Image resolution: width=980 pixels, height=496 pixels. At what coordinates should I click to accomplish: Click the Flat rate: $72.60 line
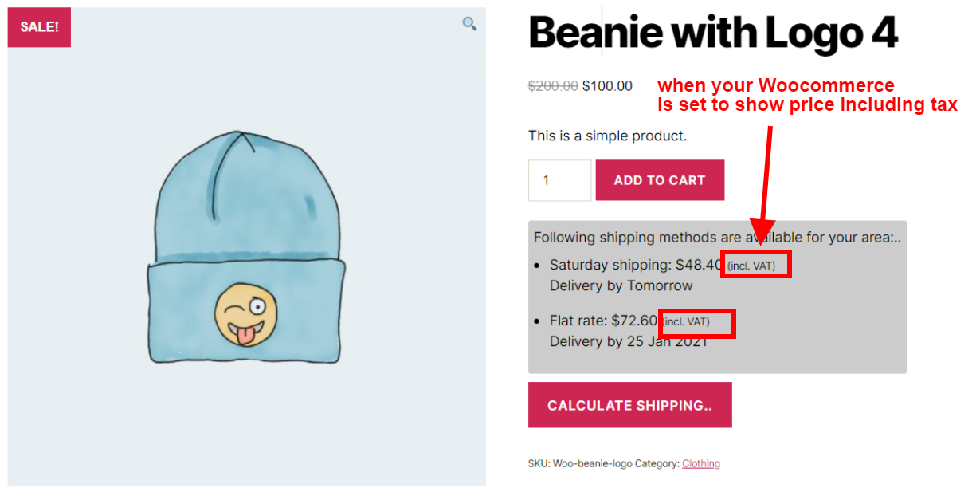(603, 321)
